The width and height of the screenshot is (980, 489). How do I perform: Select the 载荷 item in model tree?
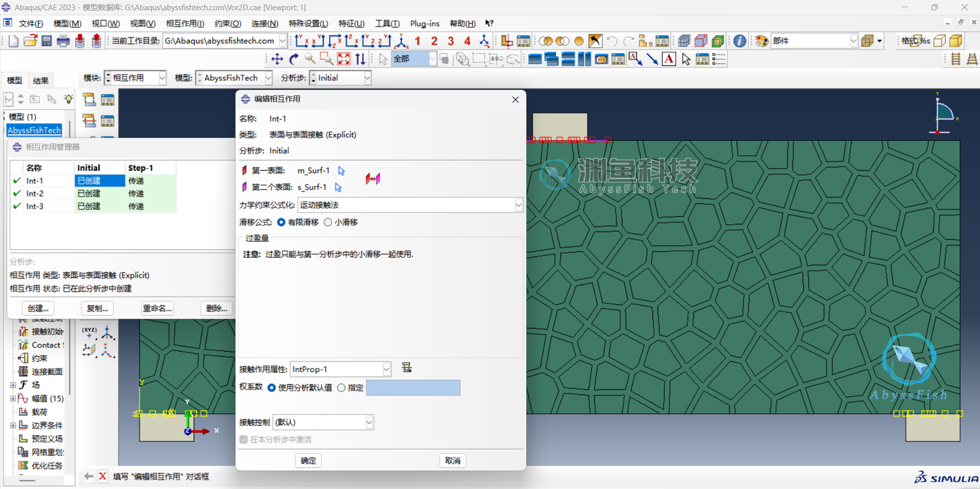tap(39, 412)
